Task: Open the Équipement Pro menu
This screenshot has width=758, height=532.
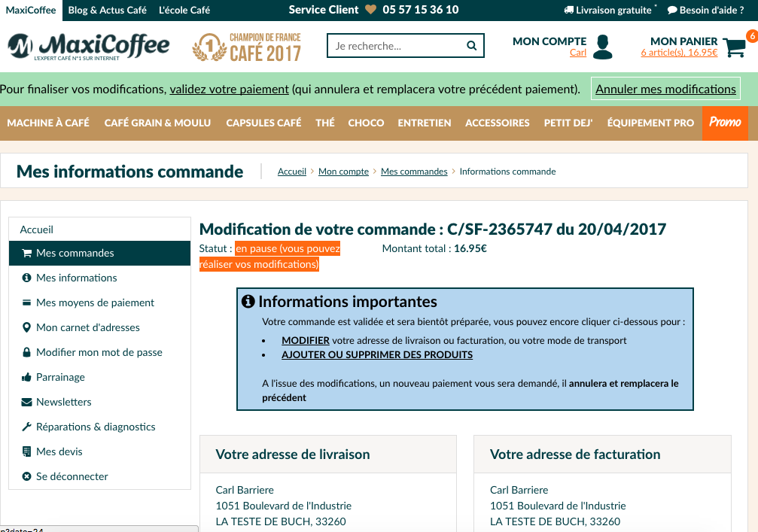Action: (x=650, y=123)
